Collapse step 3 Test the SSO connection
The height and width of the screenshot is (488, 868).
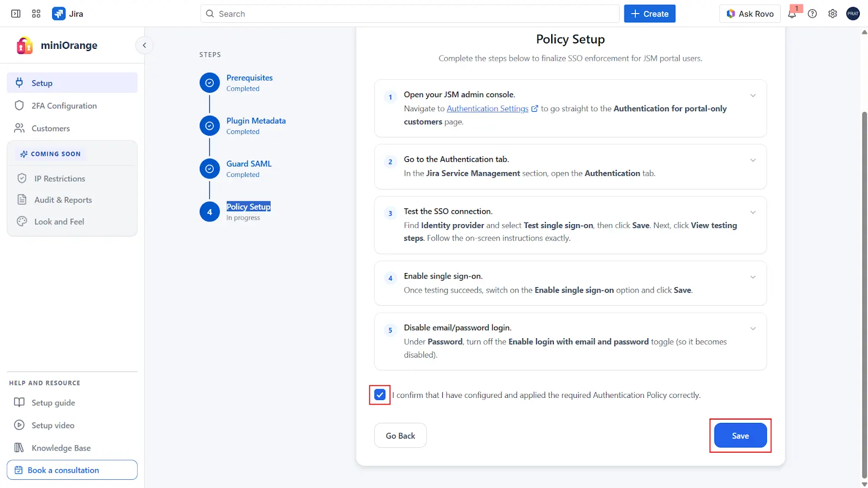click(x=753, y=212)
